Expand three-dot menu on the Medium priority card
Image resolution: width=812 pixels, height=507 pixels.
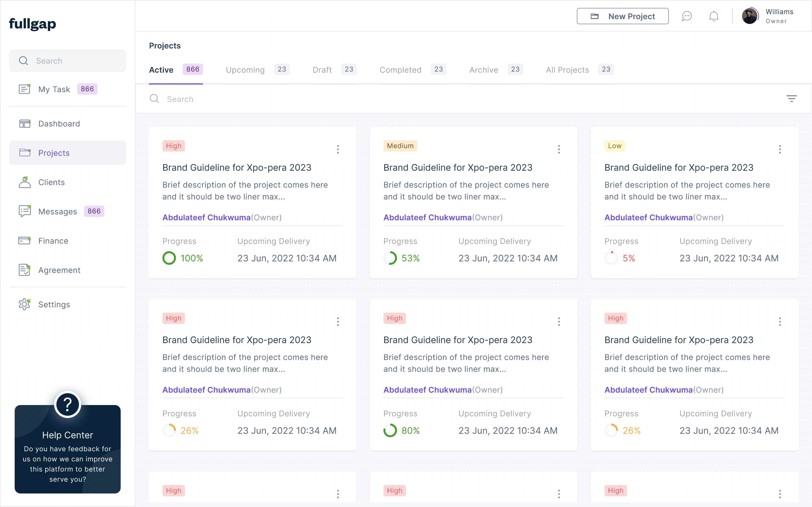[x=559, y=149]
